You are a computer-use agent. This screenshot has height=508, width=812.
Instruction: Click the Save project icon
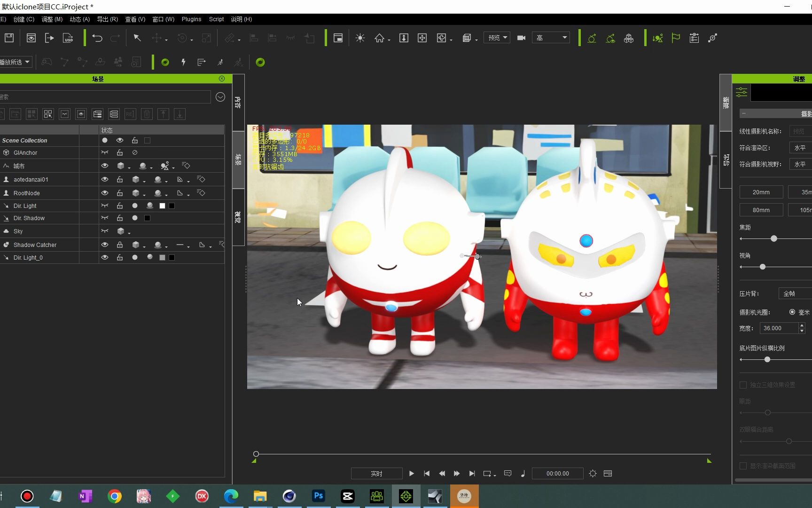pyautogui.click(x=9, y=38)
